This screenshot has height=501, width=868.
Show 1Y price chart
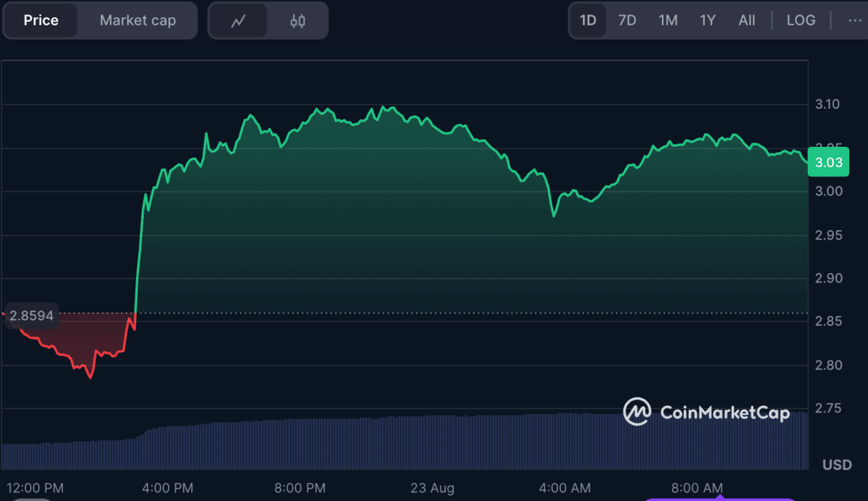(x=707, y=20)
